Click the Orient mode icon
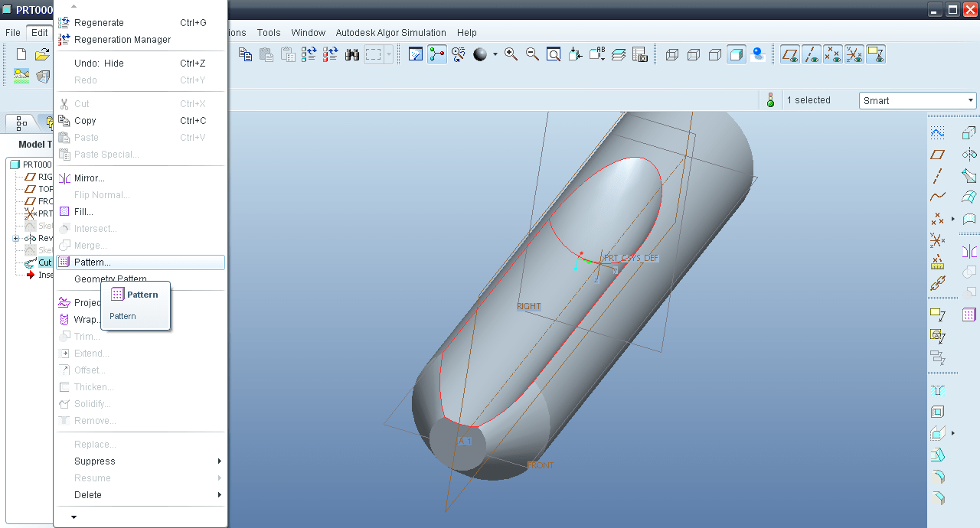The height and width of the screenshot is (528, 980). coord(459,54)
